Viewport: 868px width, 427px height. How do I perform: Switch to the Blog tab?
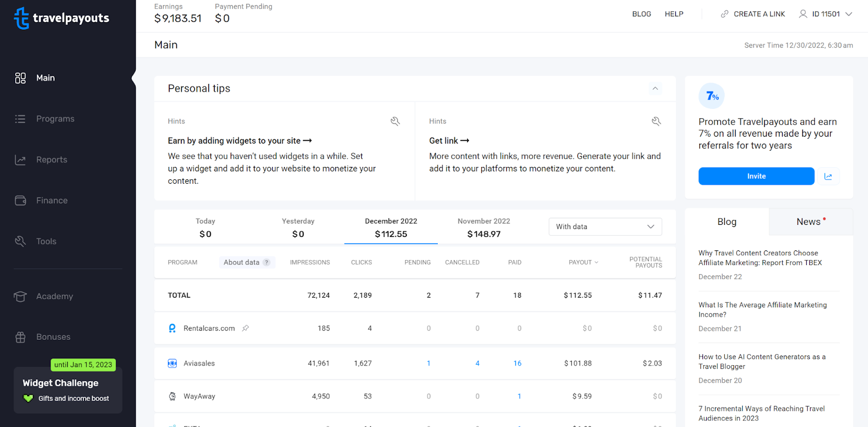pos(727,222)
